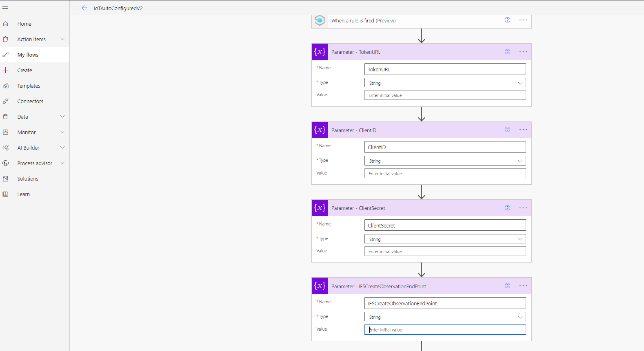This screenshot has height=351, width=644.
Task: Click the hamburger menu icon
Action: click(5, 8)
